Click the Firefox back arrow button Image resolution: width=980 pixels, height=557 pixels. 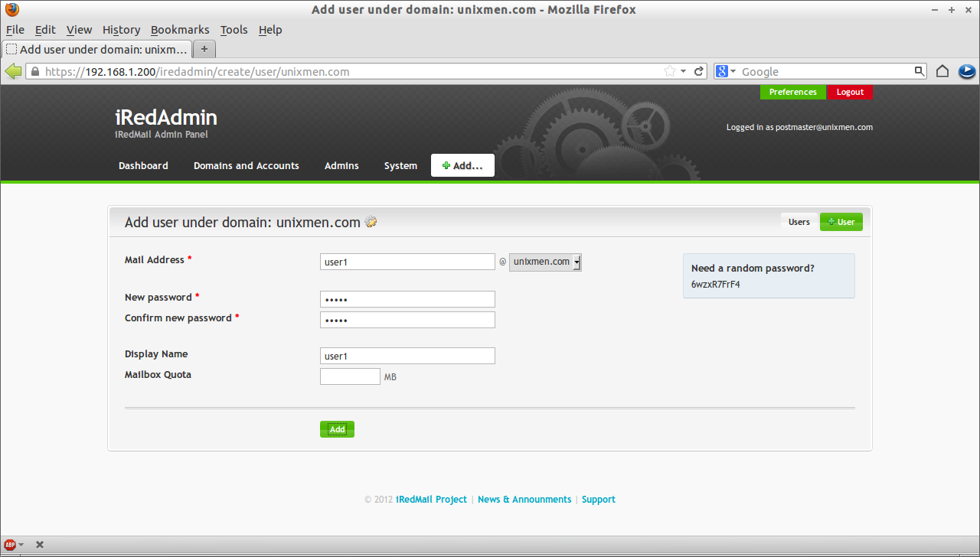click(13, 71)
